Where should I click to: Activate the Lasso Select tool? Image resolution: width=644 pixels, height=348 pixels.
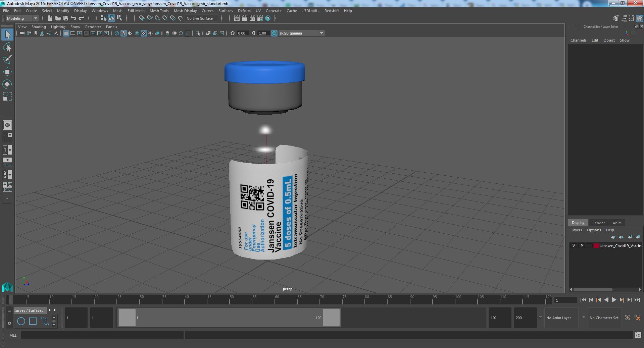[7, 47]
